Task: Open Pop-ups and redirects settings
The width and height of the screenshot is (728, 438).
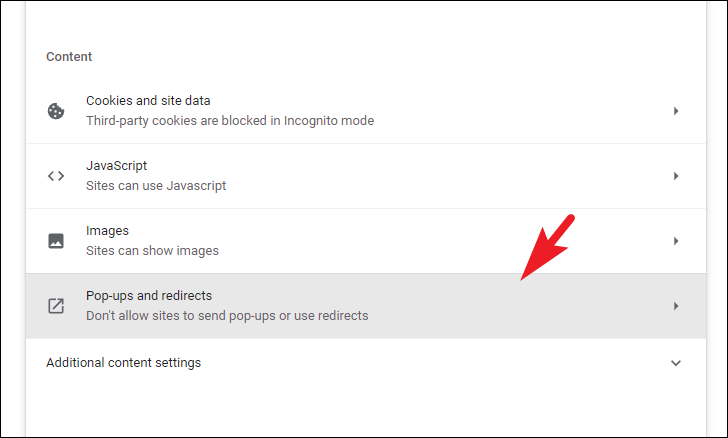Action: point(366,306)
